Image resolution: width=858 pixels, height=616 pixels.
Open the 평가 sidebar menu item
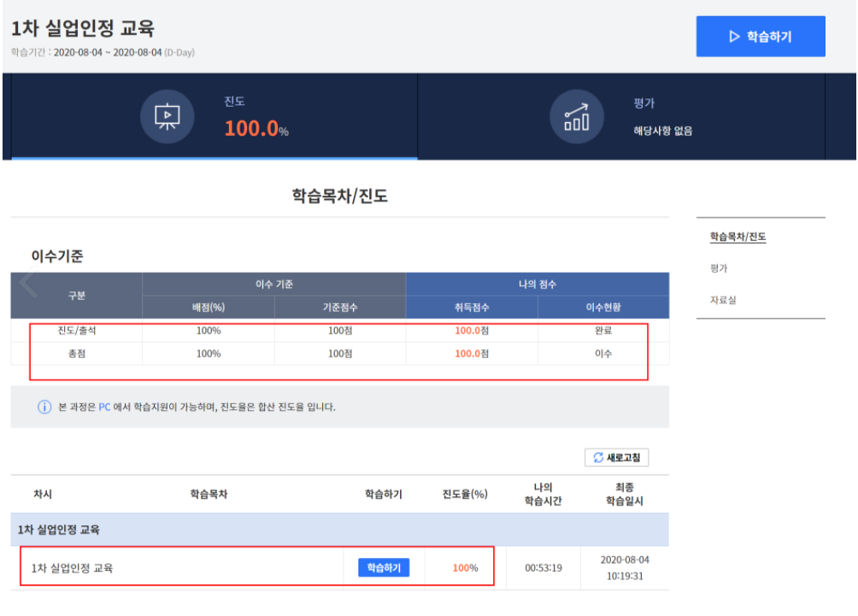719,268
